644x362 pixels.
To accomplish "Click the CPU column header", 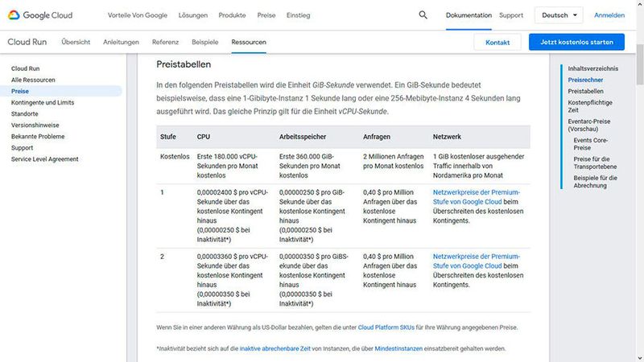I will point(204,137).
